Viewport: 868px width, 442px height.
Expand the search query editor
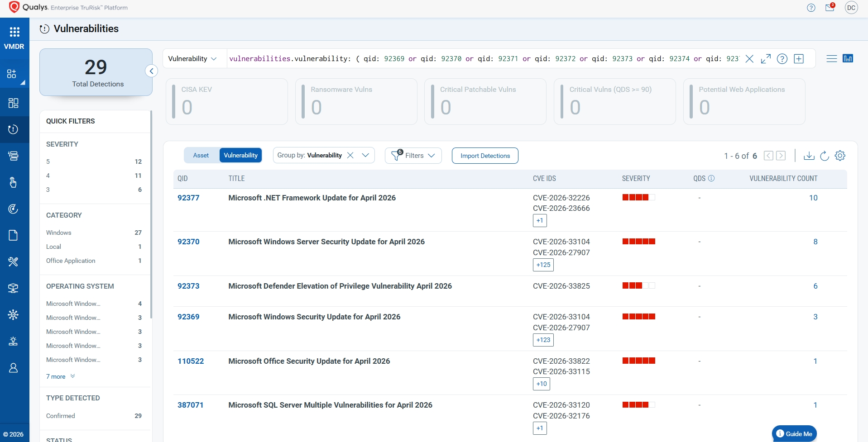766,59
